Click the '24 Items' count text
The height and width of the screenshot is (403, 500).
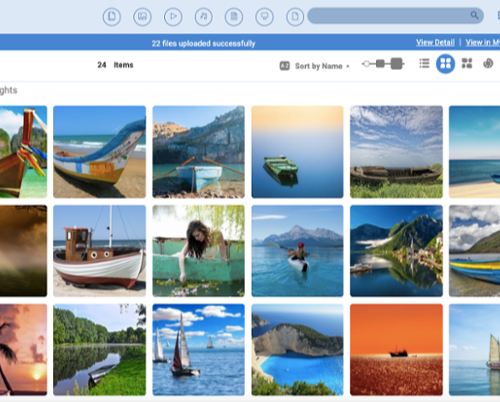point(115,65)
